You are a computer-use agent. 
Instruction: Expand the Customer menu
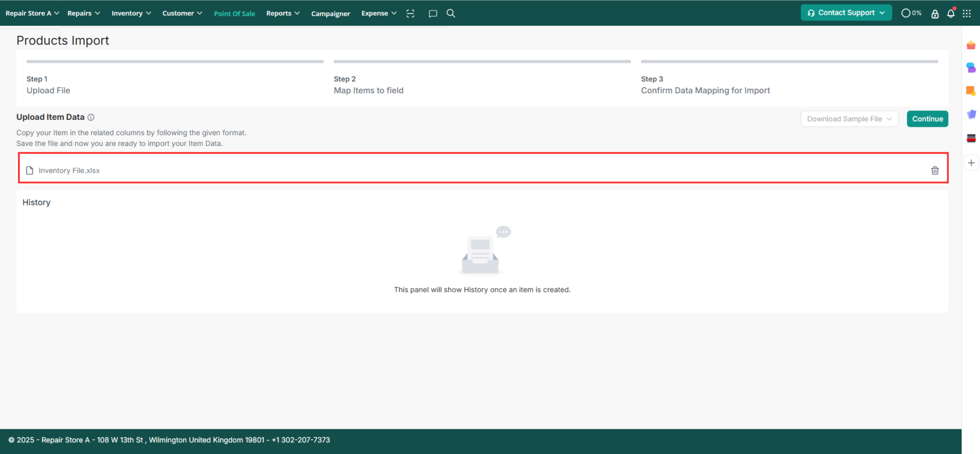point(182,13)
